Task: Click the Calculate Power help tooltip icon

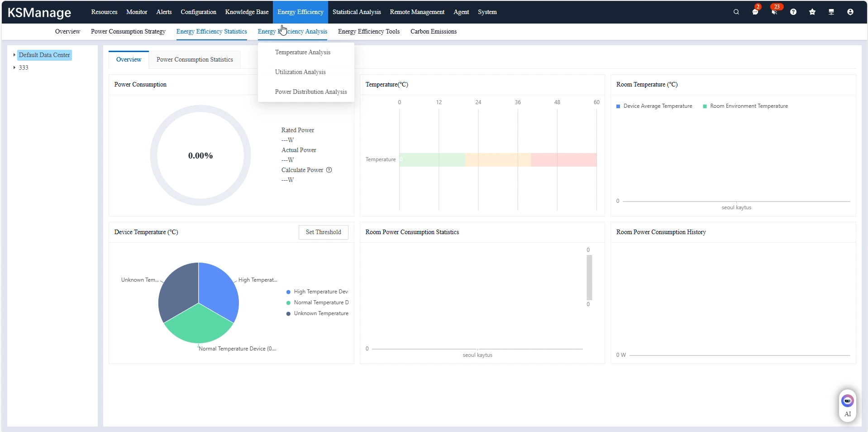Action: (x=329, y=170)
